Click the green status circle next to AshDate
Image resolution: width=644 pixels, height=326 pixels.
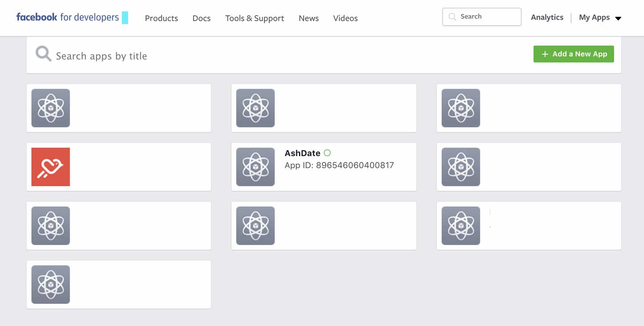pyautogui.click(x=327, y=153)
